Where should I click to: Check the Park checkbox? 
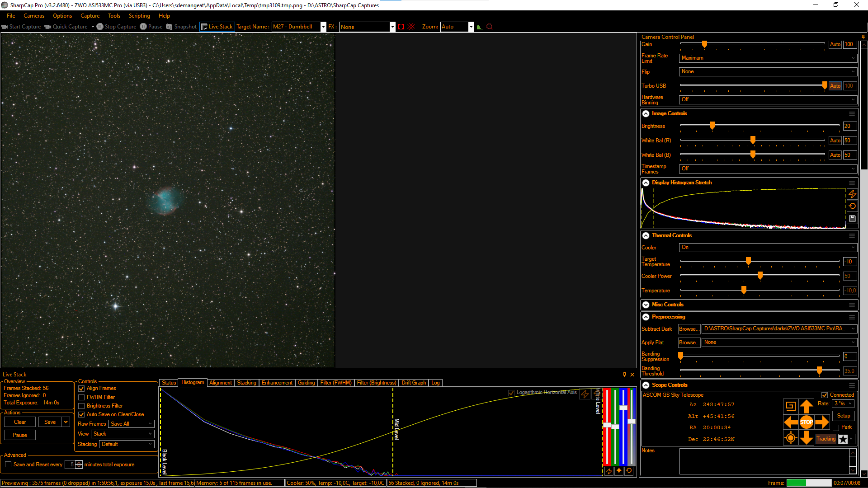click(836, 427)
